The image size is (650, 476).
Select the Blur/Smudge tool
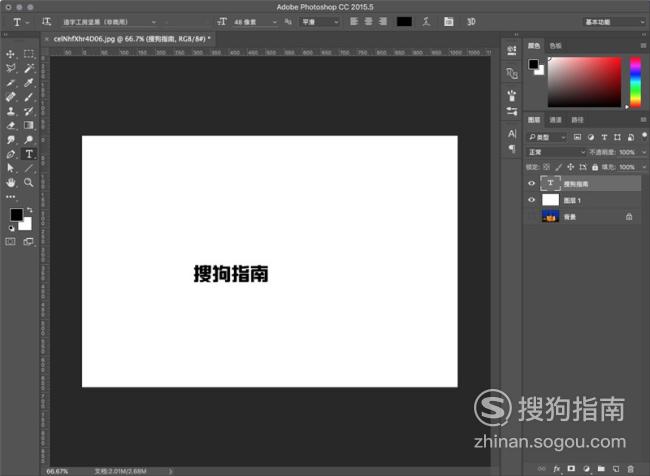pyautogui.click(x=11, y=140)
